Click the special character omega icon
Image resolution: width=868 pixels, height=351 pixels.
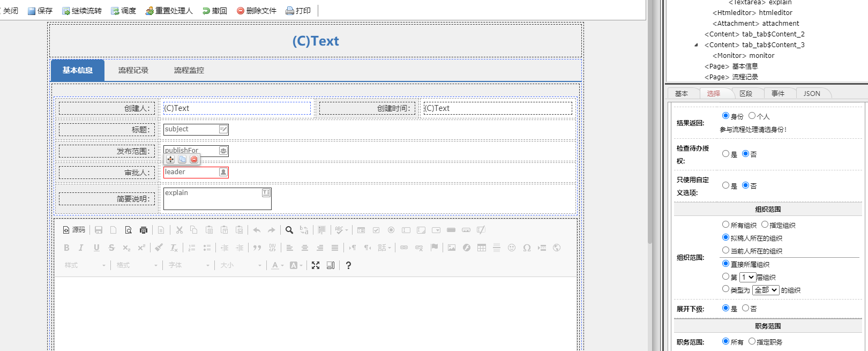click(527, 248)
